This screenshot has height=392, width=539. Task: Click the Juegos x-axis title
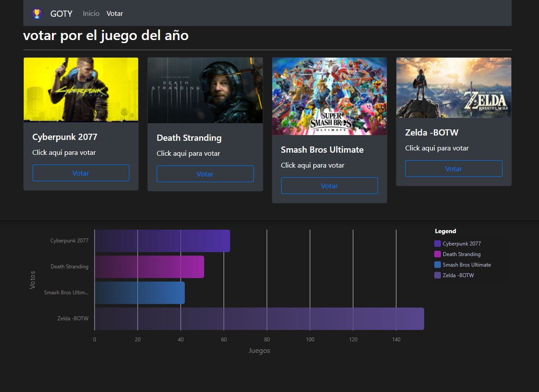pos(259,351)
